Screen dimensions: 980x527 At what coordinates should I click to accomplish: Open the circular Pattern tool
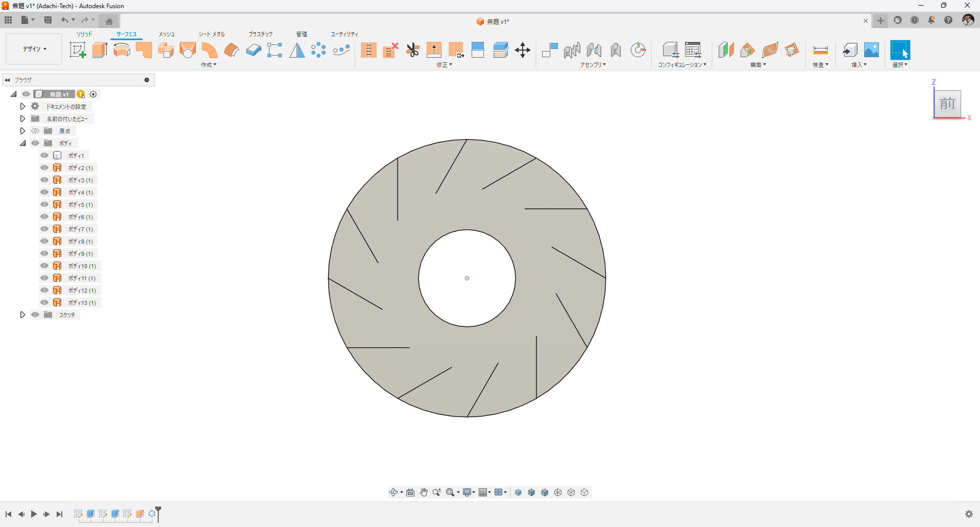318,50
